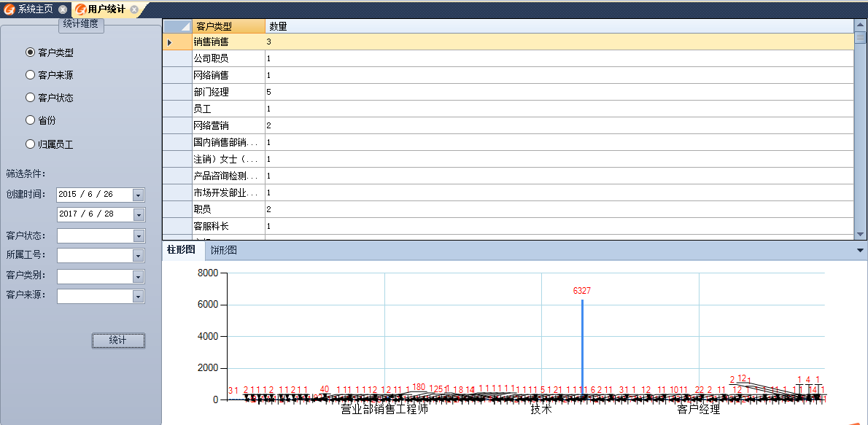Select the 网络销售 cell
Image resolution: width=868 pixels, height=425 pixels.
pyautogui.click(x=228, y=75)
